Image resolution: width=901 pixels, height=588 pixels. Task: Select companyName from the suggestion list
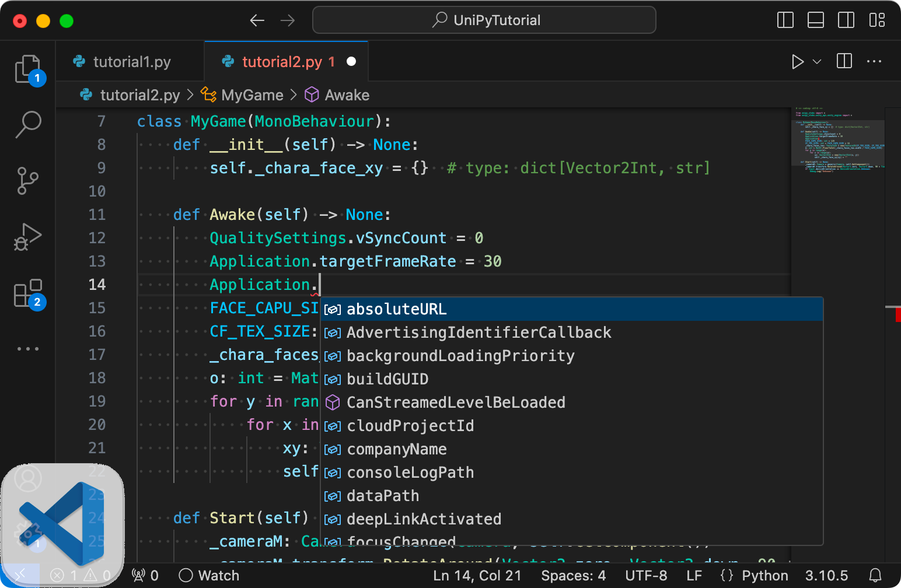click(x=396, y=449)
